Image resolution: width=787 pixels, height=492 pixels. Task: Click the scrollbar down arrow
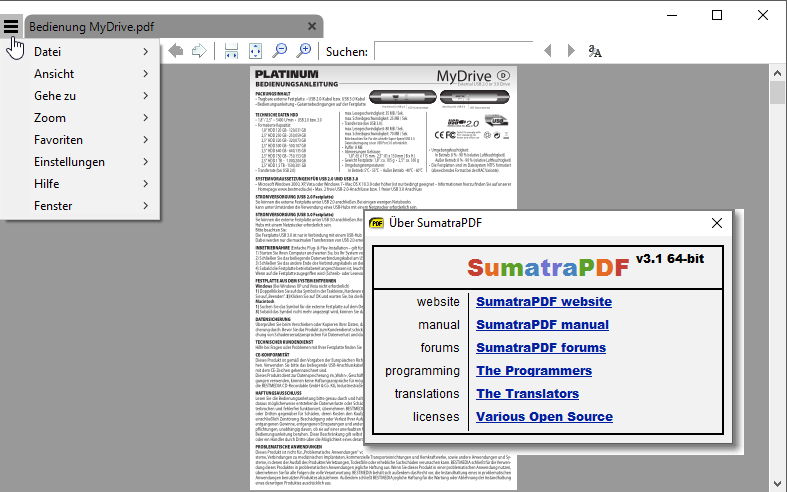coord(777,484)
